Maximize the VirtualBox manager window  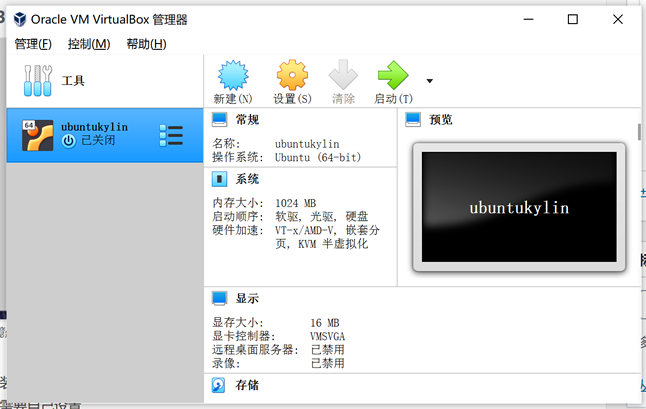[573, 19]
